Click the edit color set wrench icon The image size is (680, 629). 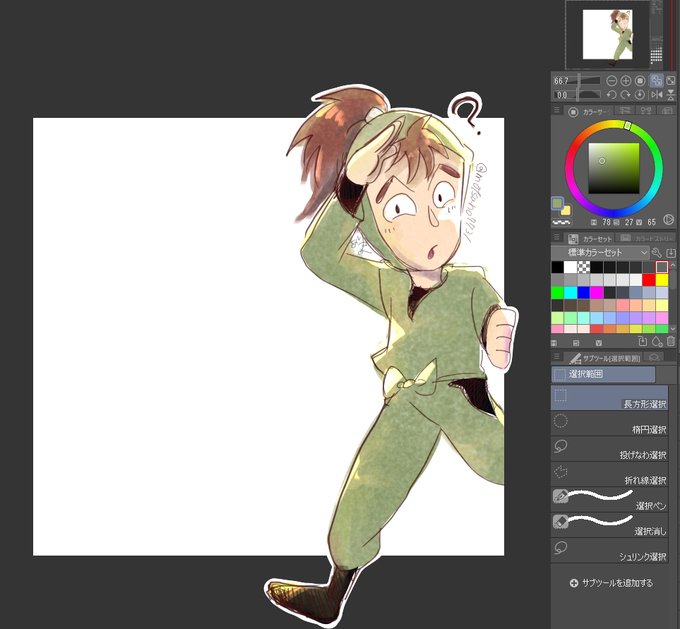(657, 252)
